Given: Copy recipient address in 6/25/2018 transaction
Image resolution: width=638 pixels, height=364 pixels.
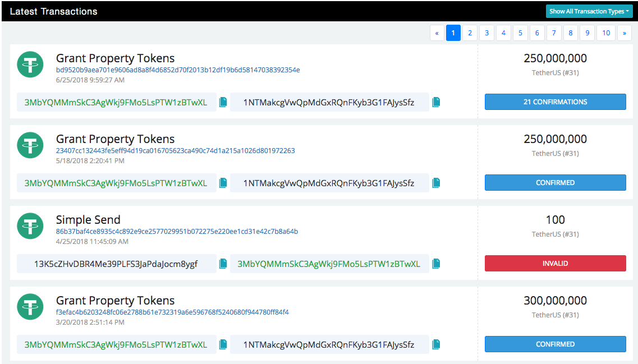Looking at the screenshot, I should pyautogui.click(x=436, y=102).
